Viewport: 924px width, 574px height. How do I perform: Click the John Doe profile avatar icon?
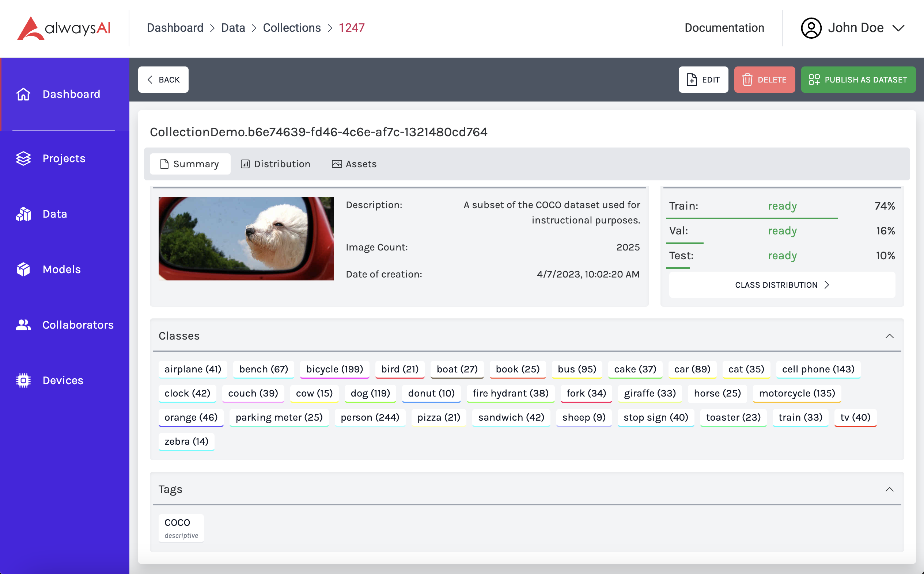(811, 28)
